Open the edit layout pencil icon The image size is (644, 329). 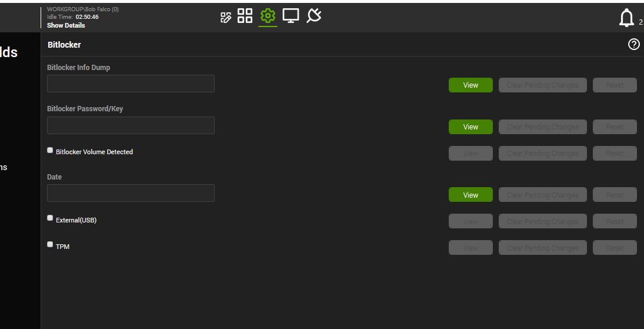pos(226,17)
